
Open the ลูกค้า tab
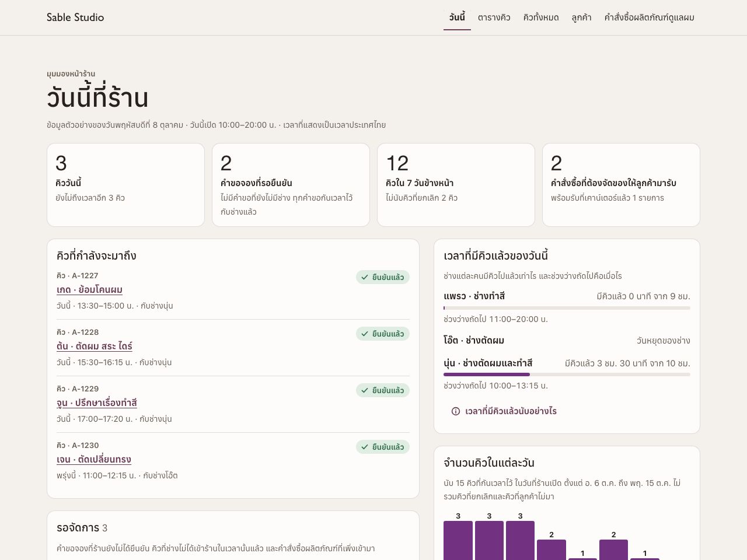[x=581, y=17]
